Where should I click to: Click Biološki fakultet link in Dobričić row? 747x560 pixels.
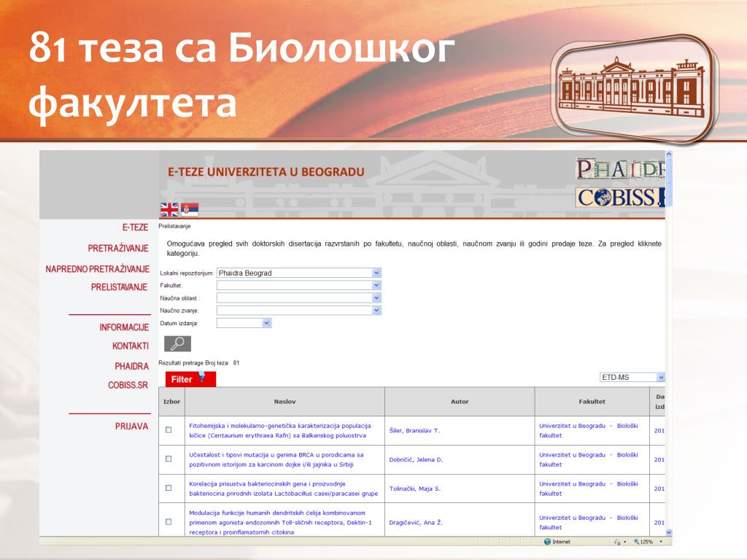(589, 459)
